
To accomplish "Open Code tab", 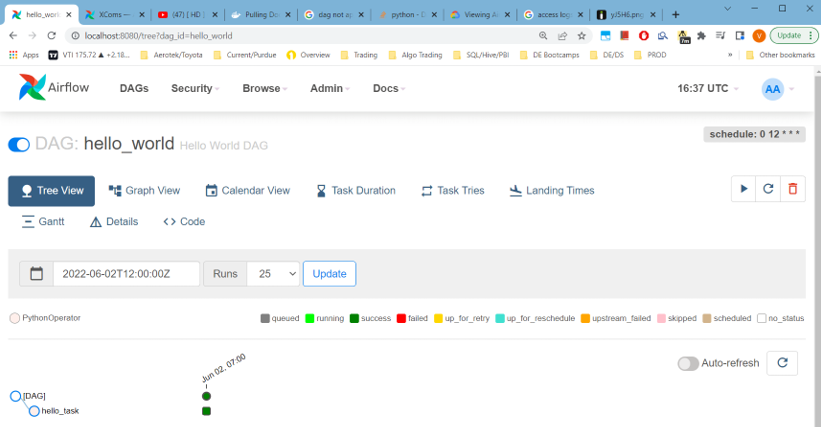I will tap(184, 222).
